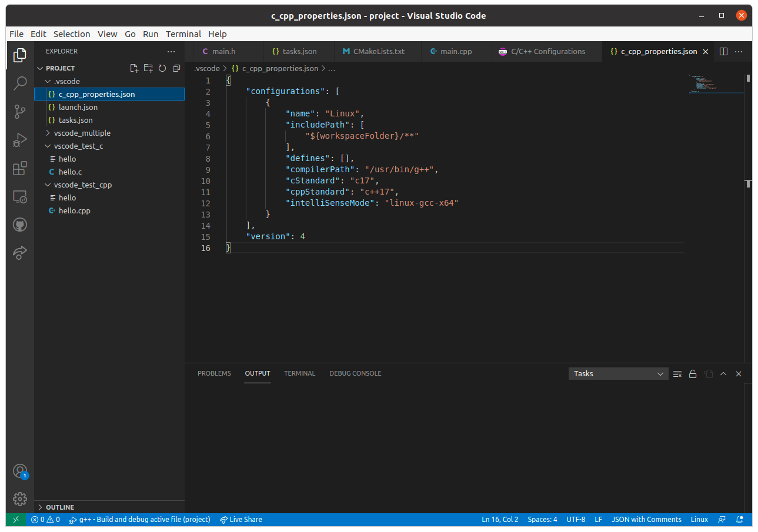
Task: Close the bottom panel
Action: click(739, 374)
